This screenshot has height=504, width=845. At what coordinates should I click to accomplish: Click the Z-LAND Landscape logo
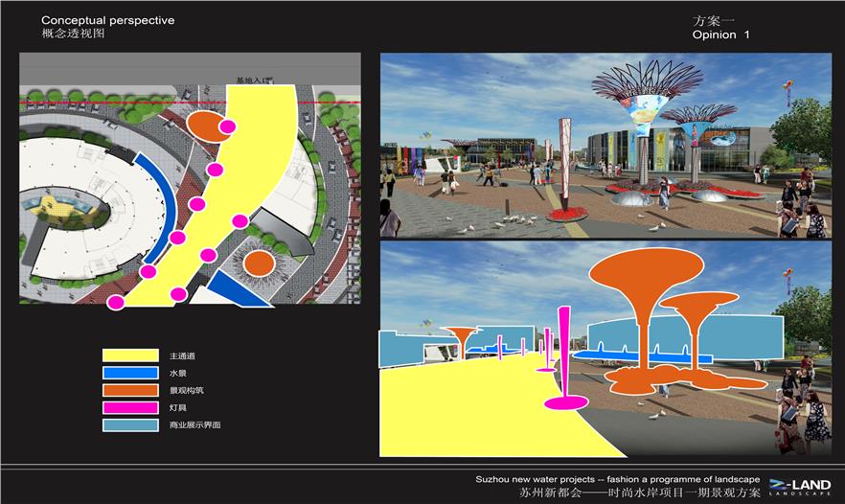click(x=799, y=486)
